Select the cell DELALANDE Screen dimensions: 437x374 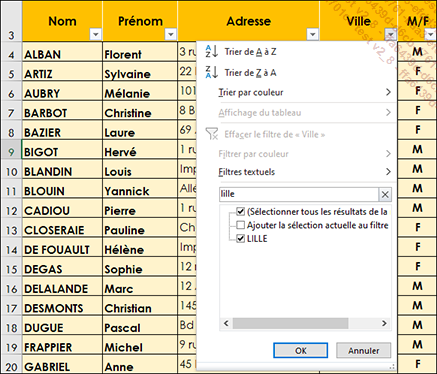[x=62, y=286]
